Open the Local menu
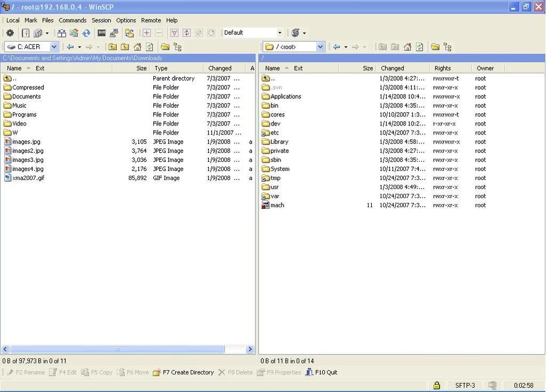Screen dimensions: 547x392 (13, 20)
